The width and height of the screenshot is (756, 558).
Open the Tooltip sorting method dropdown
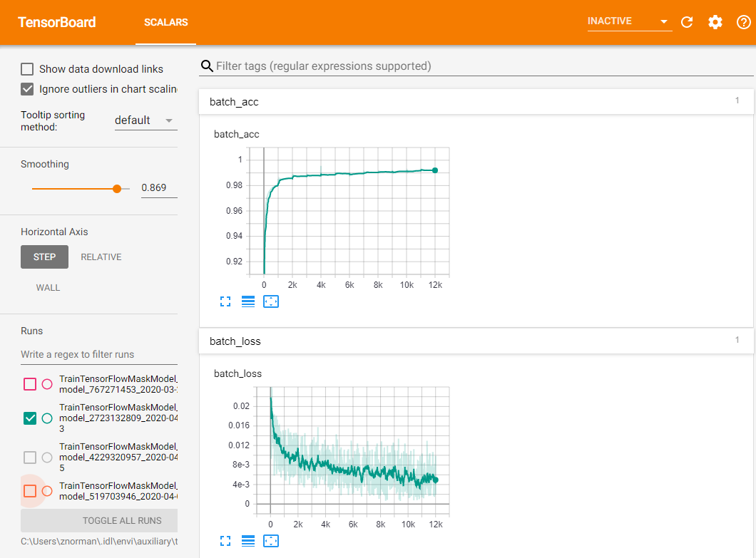145,120
